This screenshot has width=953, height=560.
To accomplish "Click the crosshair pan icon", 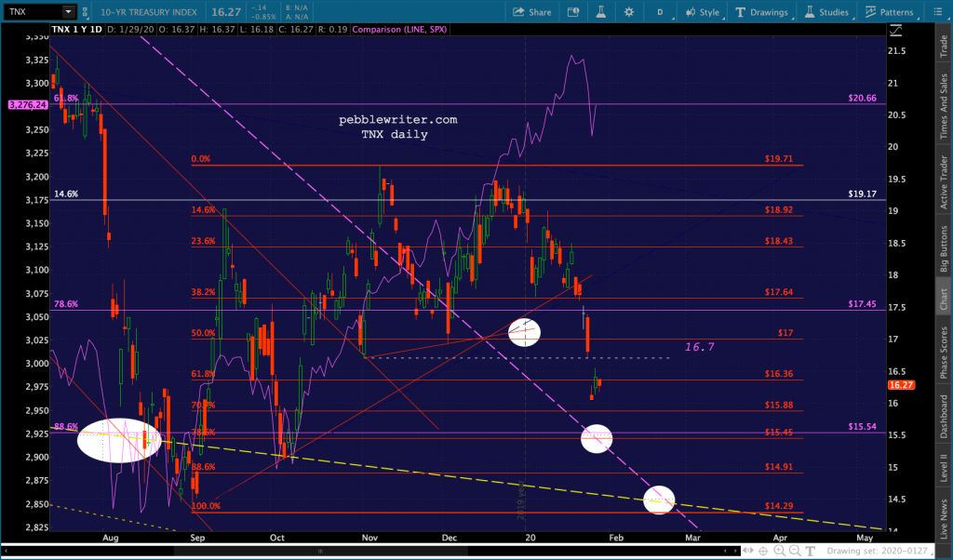I will point(763,551).
